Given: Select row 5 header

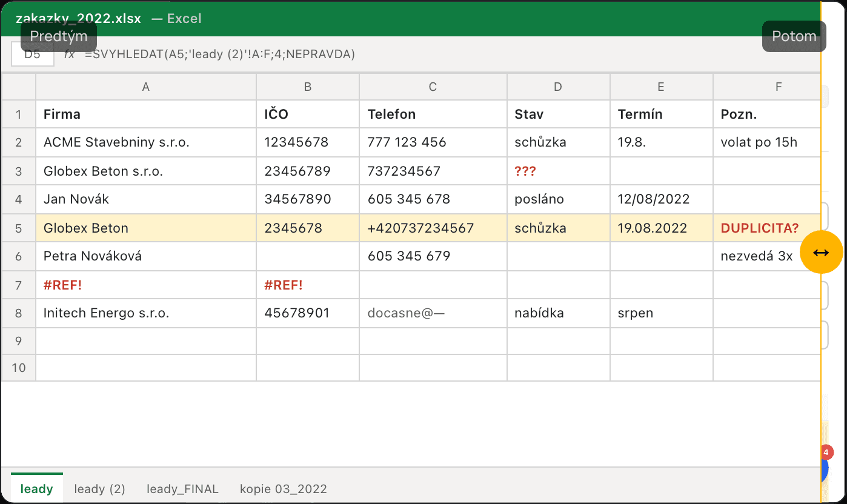Looking at the screenshot, I should click(x=19, y=228).
